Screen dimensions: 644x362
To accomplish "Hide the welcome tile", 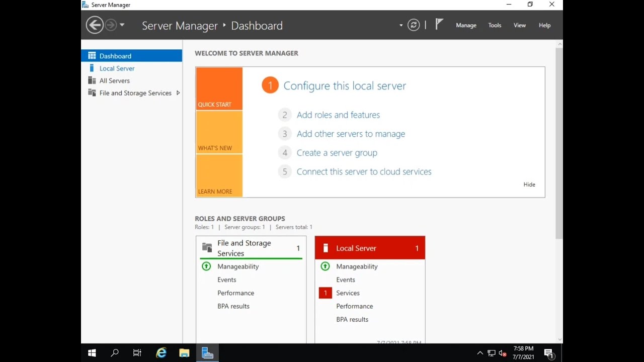I will (529, 185).
